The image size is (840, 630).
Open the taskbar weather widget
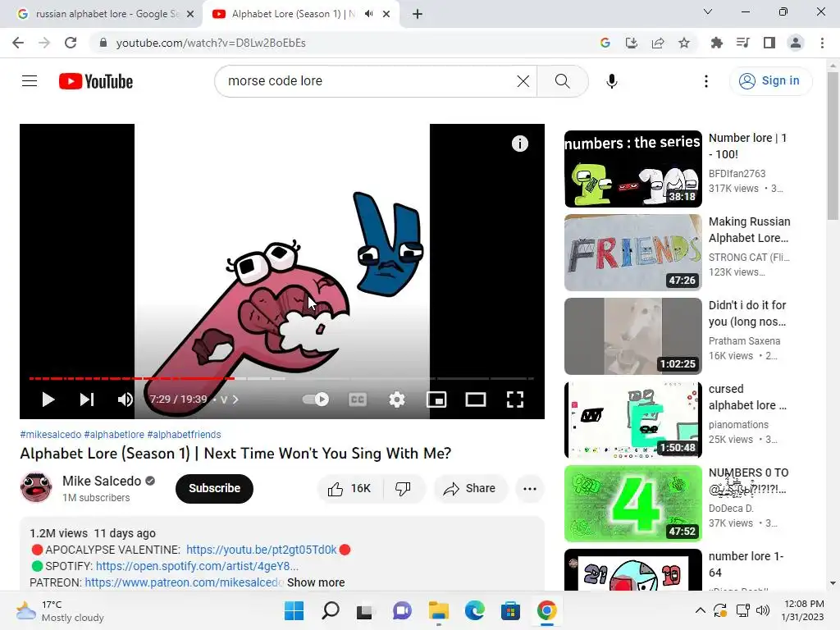pyautogui.click(x=60, y=610)
